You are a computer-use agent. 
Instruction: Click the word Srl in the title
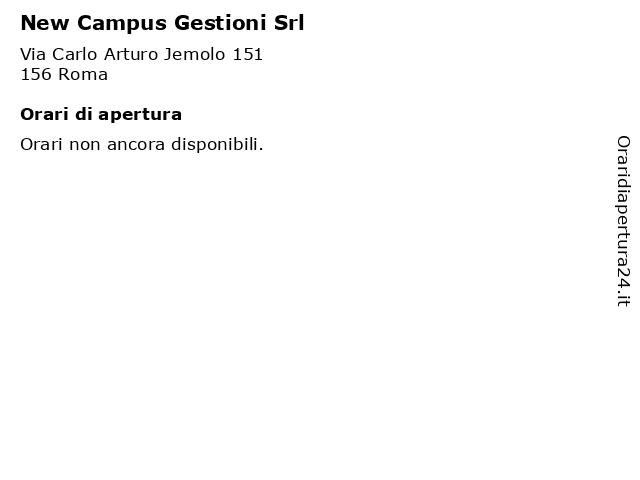coord(289,23)
